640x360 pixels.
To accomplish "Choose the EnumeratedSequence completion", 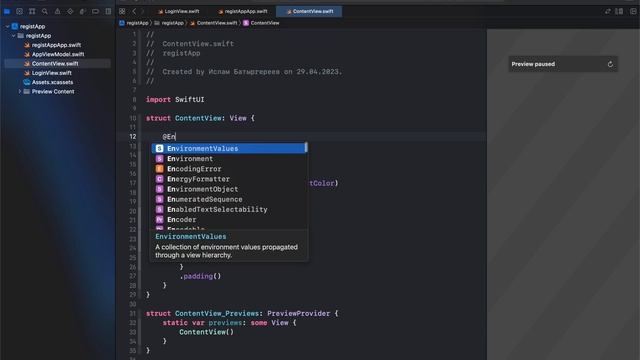I will click(x=229, y=199).
